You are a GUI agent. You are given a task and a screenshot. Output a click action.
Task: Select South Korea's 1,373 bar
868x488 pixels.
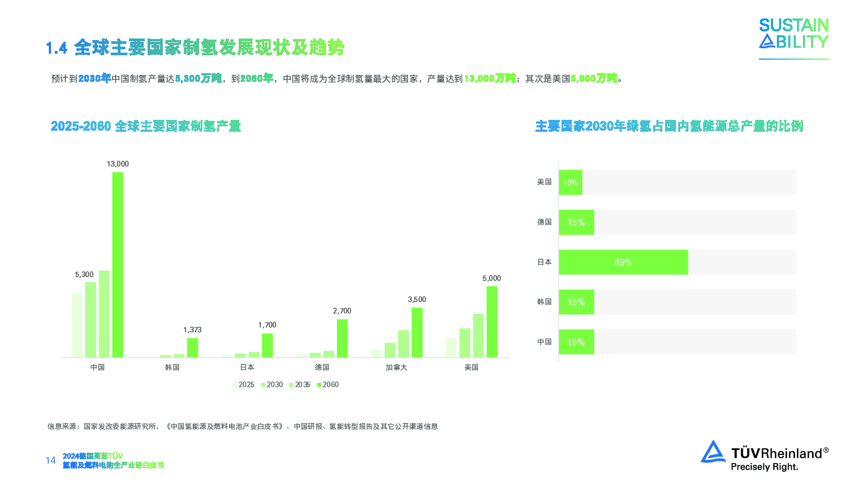pos(193,348)
